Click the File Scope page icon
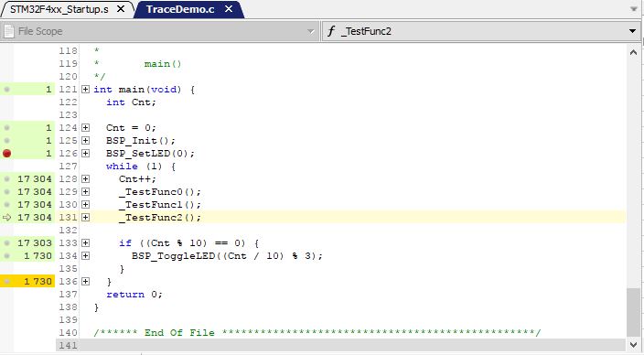644x355 pixels. pos(8,31)
